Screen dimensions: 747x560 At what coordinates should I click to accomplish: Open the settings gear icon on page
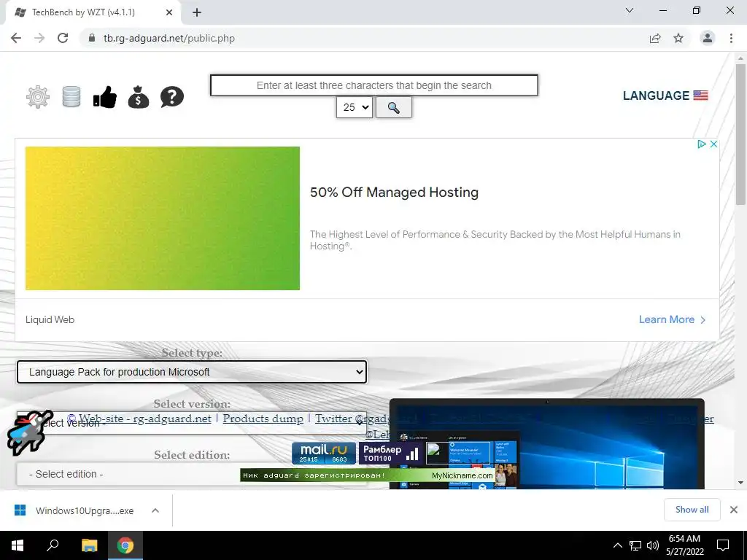pos(38,97)
